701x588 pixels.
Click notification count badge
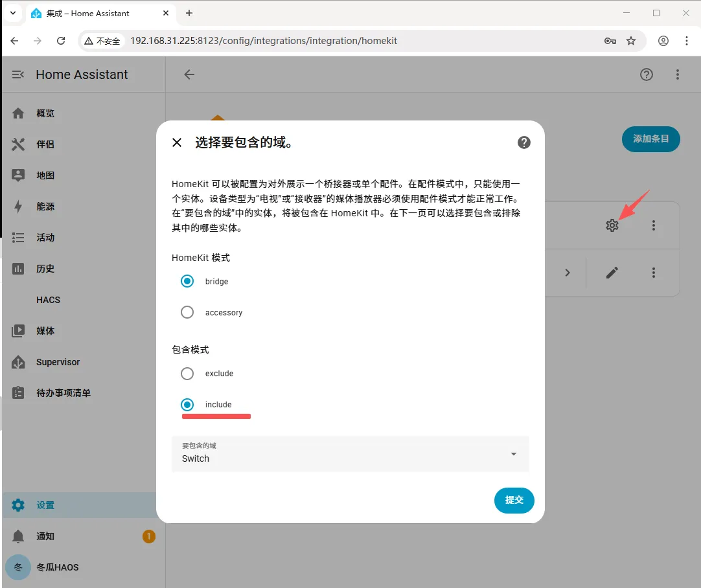(149, 536)
